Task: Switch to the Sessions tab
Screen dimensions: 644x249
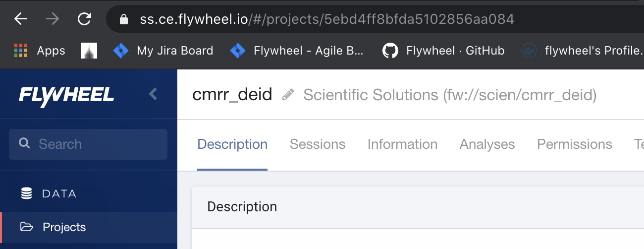Action: pos(317,144)
